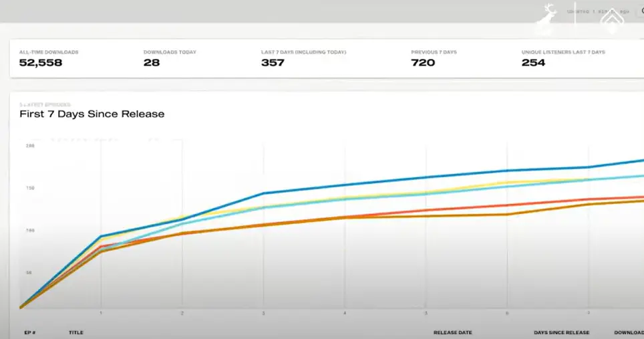Image resolution: width=644 pixels, height=339 pixels.
Task: Sort by Downloads column header
Action: coord(629,332)
